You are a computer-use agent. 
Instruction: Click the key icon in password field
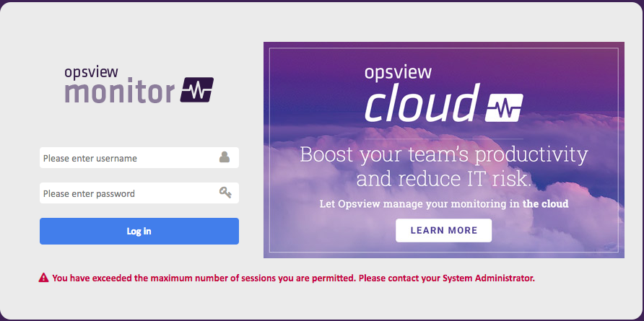225,192
